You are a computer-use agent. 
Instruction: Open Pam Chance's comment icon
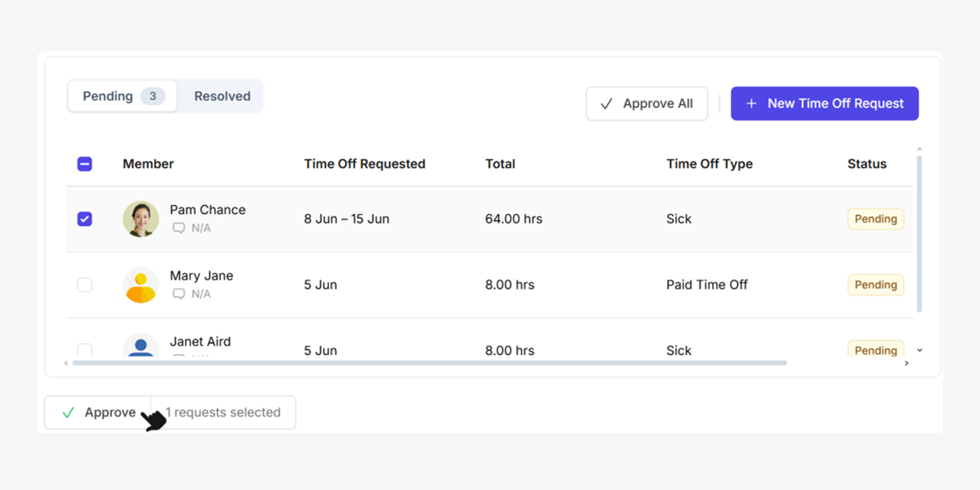coord(178,228)
